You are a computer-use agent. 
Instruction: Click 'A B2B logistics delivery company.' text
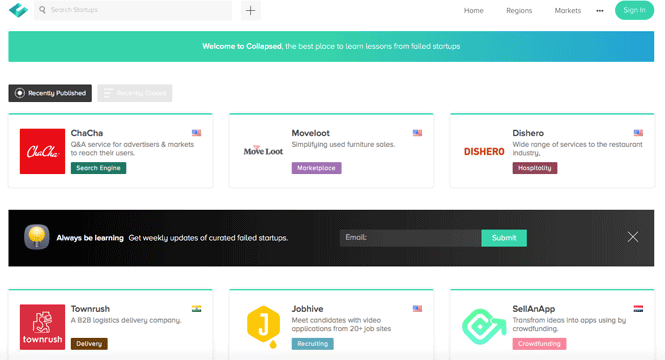(x=126, y=320)
